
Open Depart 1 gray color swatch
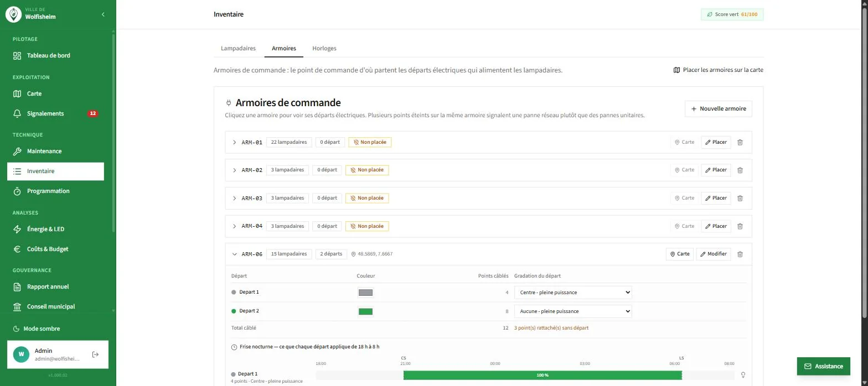(365, 293)
